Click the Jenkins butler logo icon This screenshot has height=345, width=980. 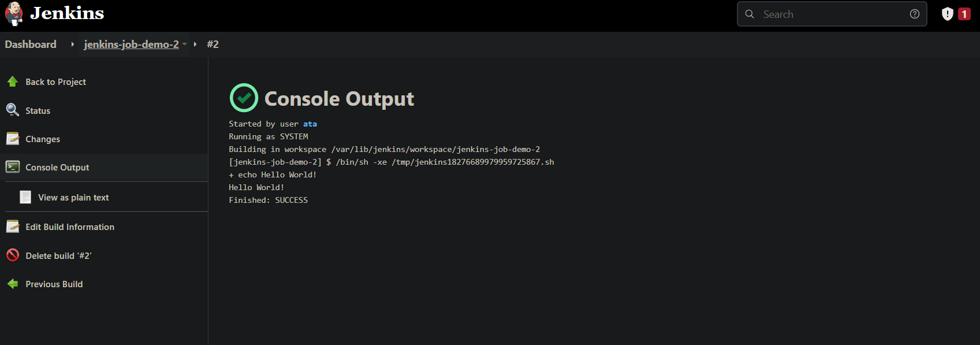pos(14,14)
